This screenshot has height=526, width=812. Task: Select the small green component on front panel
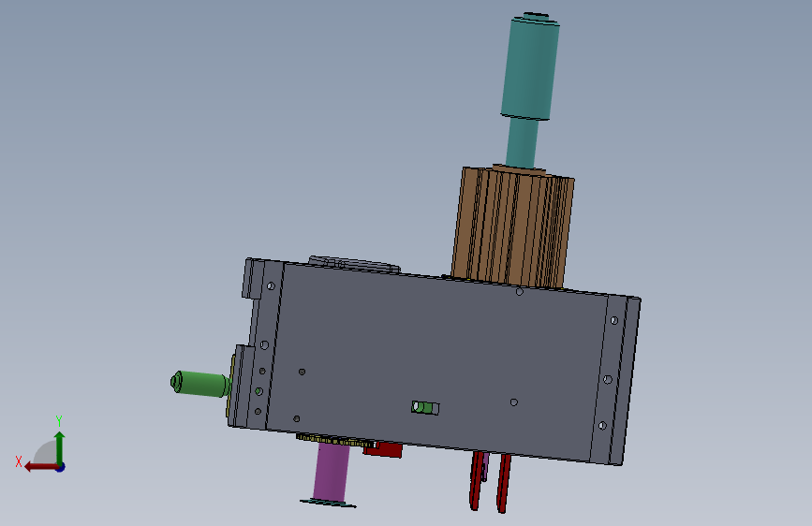point(425,407)
